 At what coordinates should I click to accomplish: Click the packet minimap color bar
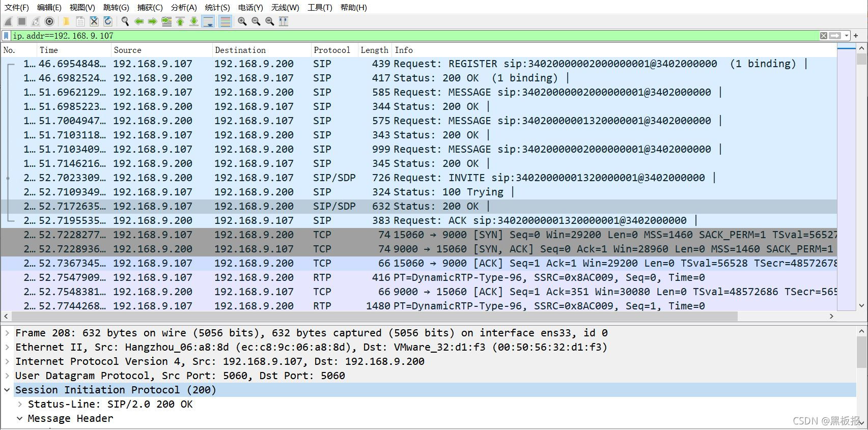[847, 177]
